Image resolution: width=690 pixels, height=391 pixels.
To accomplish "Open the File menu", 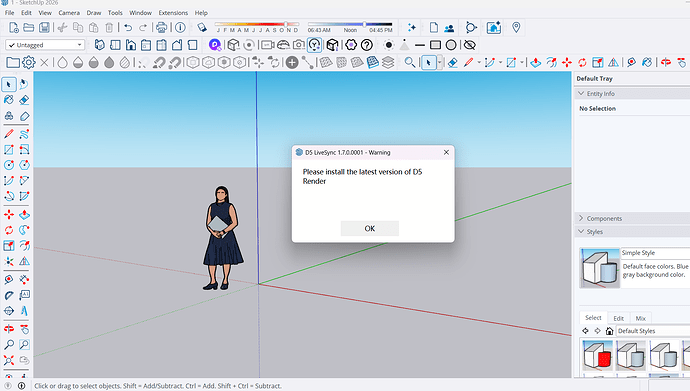I will point(9,13).
